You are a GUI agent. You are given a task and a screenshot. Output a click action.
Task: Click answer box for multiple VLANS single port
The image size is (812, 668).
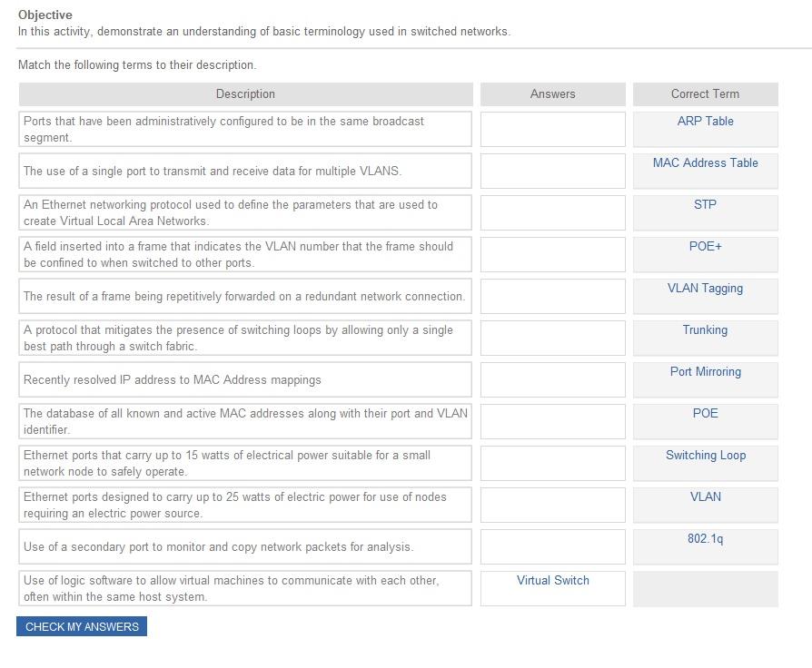(552, 172)
